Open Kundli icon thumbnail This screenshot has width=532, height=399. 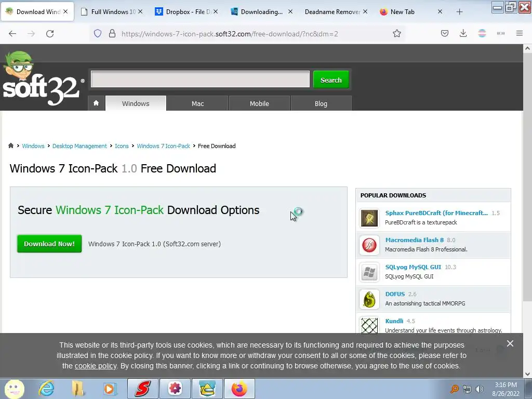point(369,325)
